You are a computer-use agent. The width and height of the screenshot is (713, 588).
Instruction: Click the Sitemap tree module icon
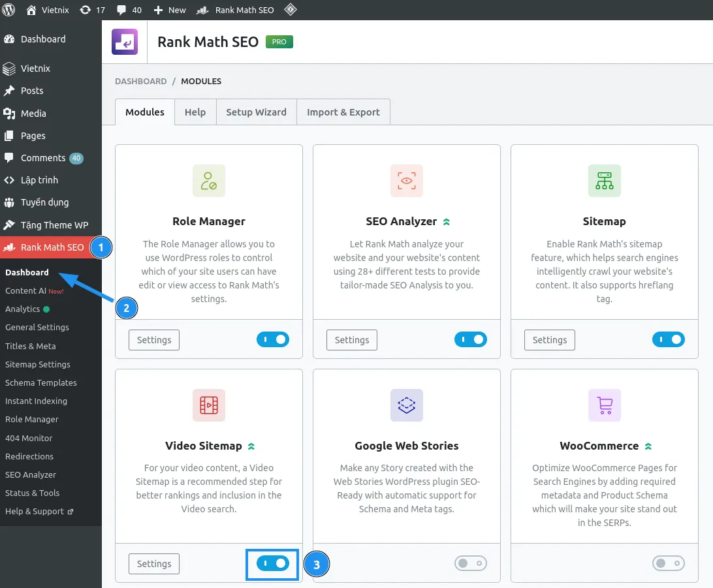605,181
